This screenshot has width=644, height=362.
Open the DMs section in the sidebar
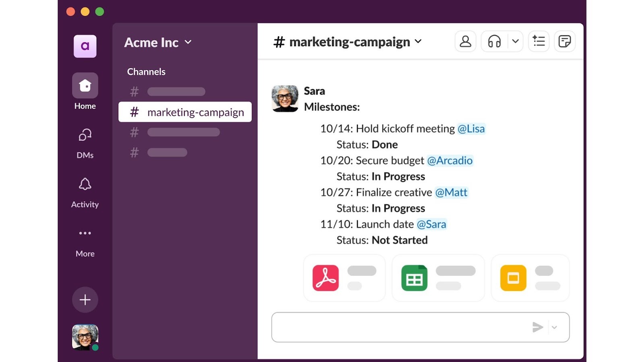85,143
